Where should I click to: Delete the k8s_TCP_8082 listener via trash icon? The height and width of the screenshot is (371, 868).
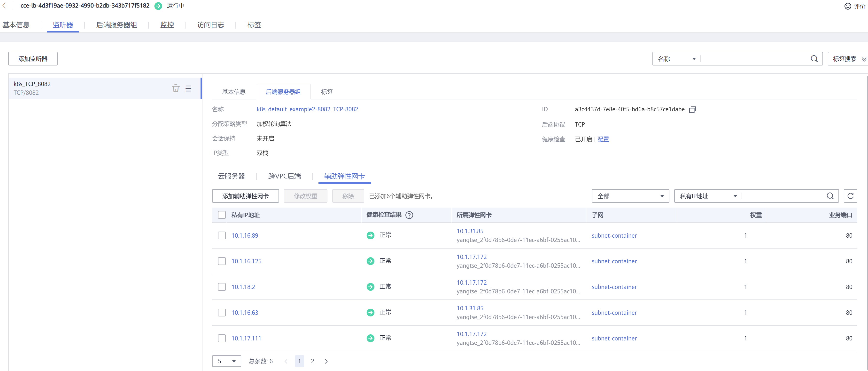176,88
